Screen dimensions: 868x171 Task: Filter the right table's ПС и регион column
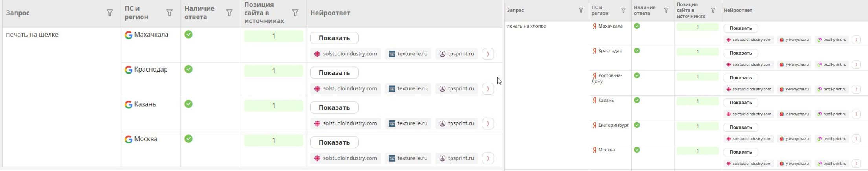coord(623,10)
